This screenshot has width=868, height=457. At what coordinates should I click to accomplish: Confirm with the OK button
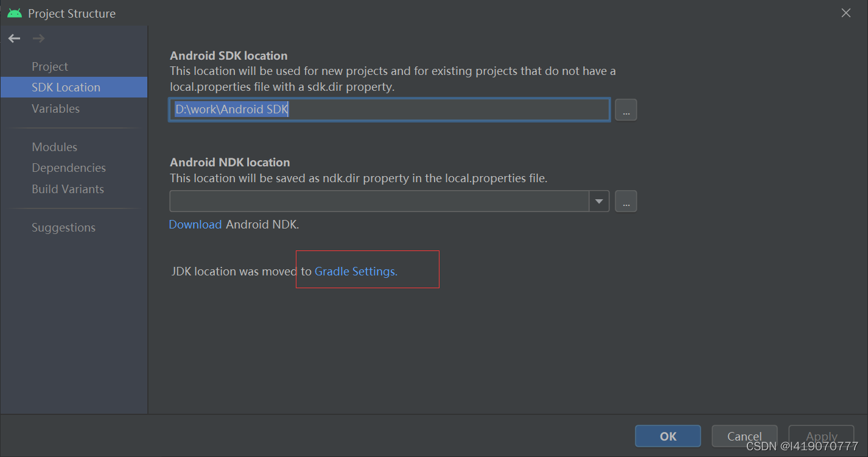click(x=668, y=436)
